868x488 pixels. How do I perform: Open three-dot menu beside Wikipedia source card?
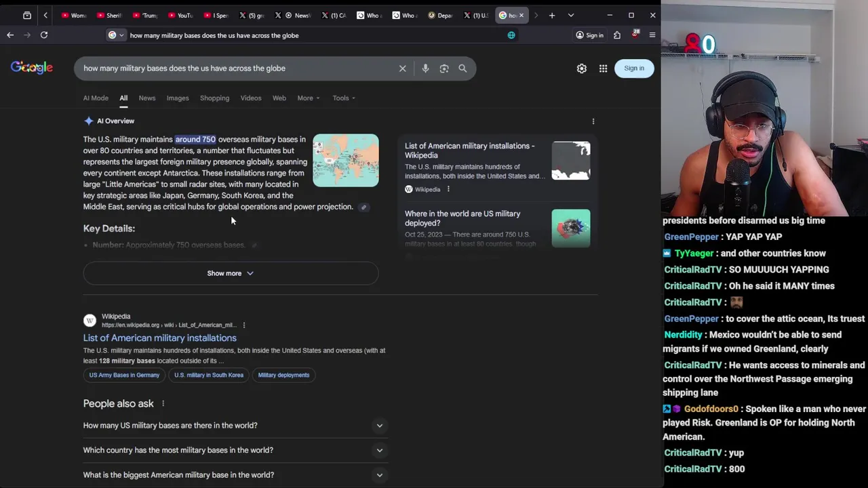coord(448,189)
